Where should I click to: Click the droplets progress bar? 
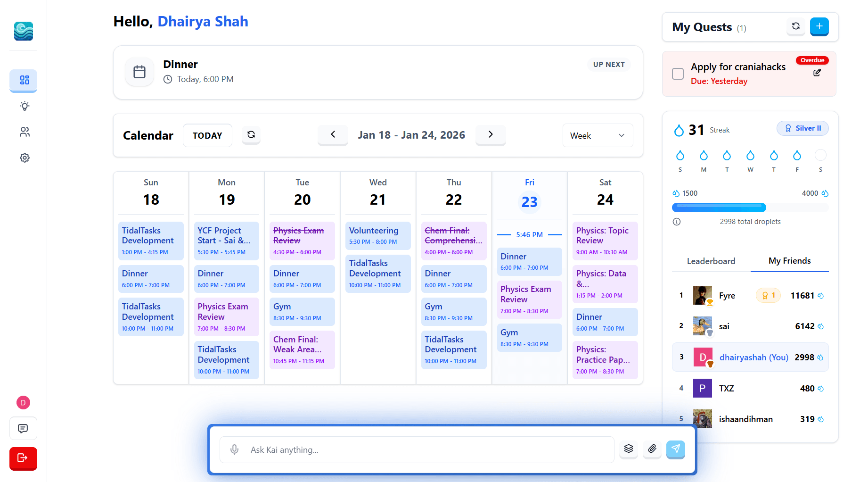click(750, 208)
